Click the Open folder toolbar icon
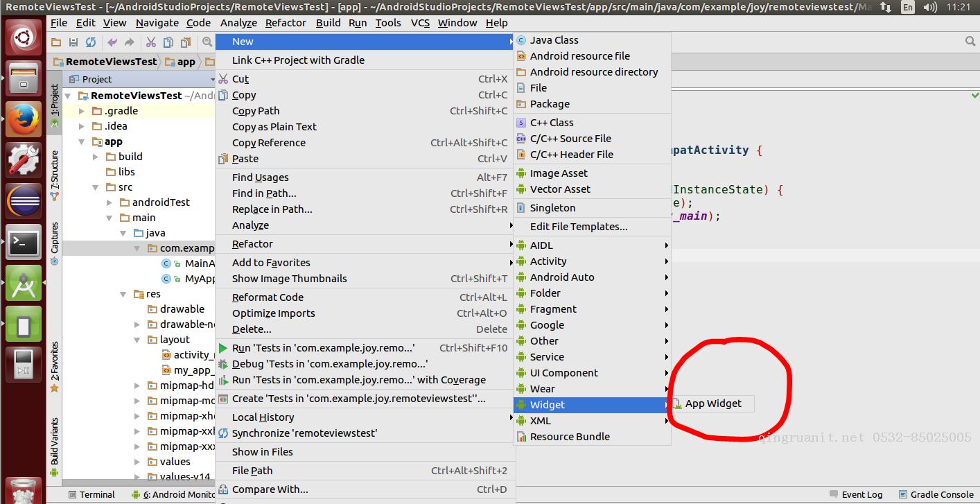This screenshot has width=980, height=504. click(56, 42)
